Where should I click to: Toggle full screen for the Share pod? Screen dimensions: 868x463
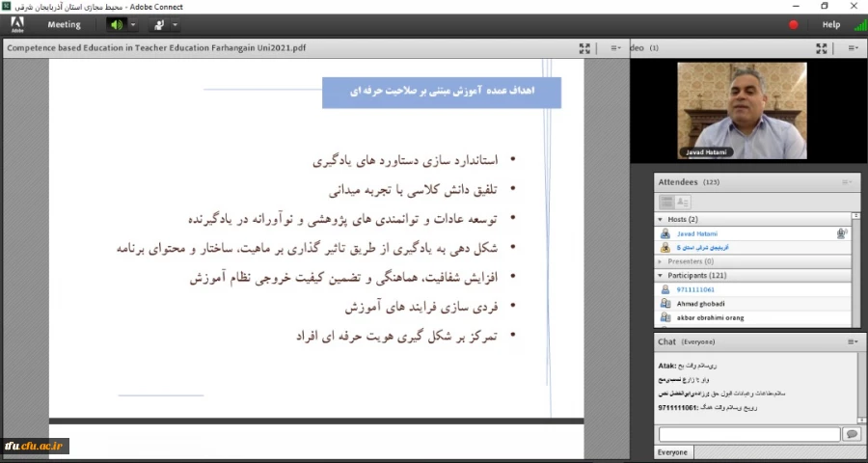coord(584,48)
